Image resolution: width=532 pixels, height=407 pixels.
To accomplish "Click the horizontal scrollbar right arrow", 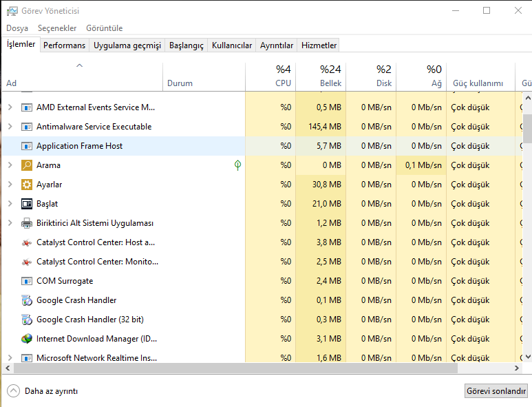I will pyautogui.click(x=516, y=368).
